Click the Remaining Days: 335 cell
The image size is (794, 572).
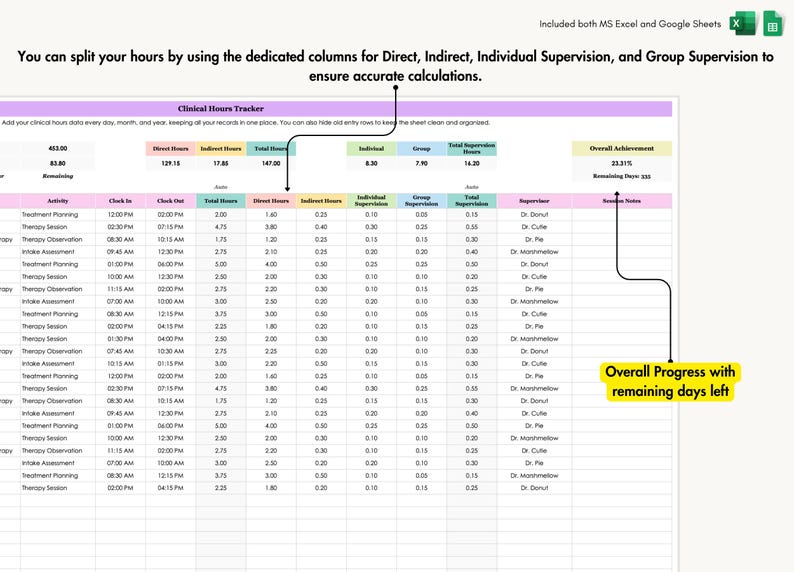622,176
